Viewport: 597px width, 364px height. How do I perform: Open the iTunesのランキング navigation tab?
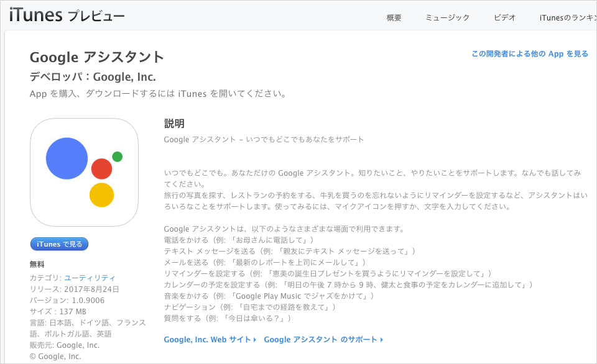[568, 17]
